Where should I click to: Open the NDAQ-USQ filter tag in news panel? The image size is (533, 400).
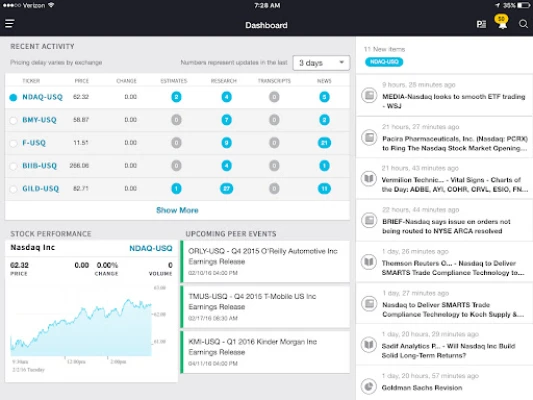coord(384,62)
